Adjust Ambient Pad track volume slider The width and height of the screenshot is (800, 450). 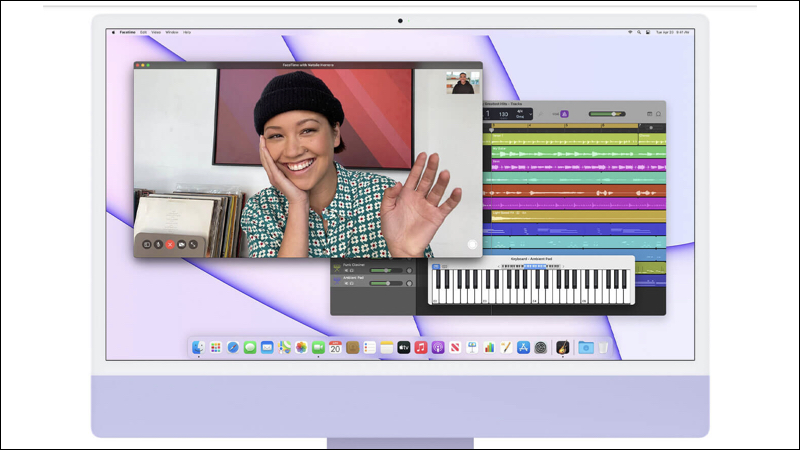pyautogui.click(x=385, y=283)
